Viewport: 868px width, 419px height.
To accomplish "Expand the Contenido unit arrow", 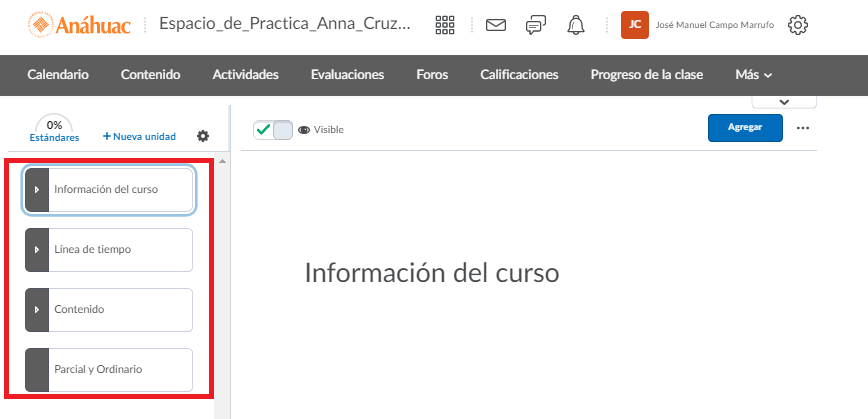I will point(37,310).
